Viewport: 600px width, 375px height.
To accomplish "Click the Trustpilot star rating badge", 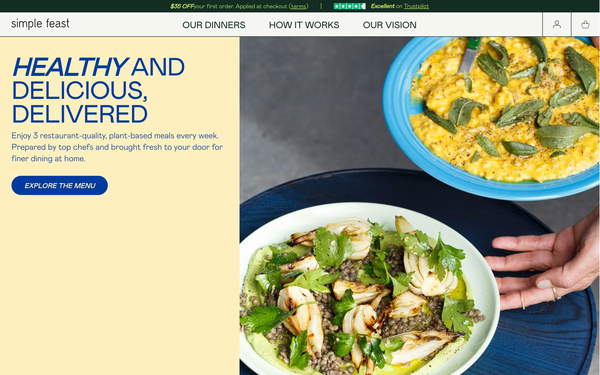I will coord(349,6).
